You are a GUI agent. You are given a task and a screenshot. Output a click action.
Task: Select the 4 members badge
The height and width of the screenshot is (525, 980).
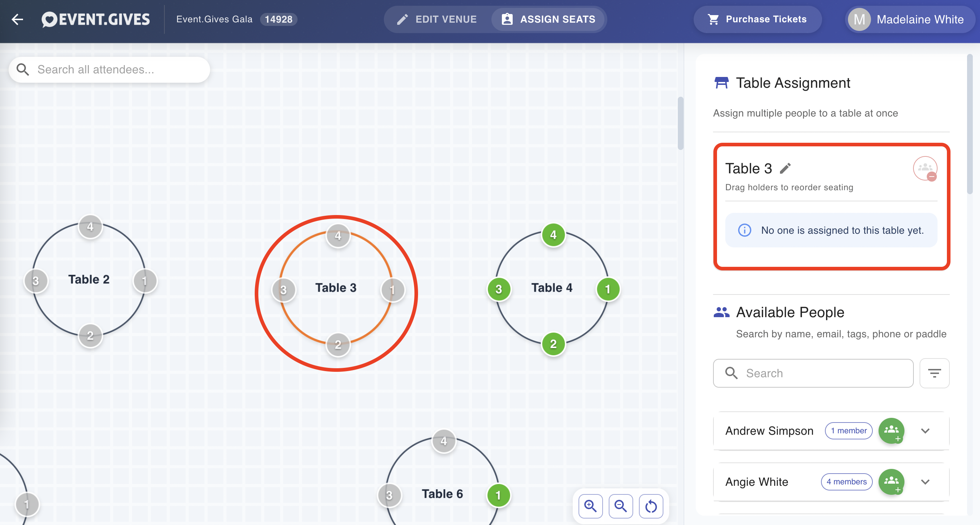(847, 481)
